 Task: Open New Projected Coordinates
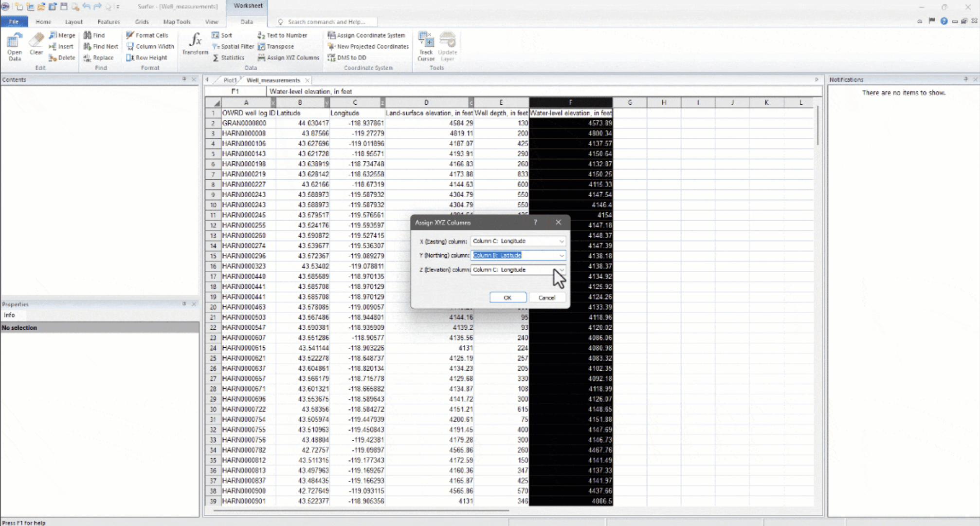click(368, 46)
